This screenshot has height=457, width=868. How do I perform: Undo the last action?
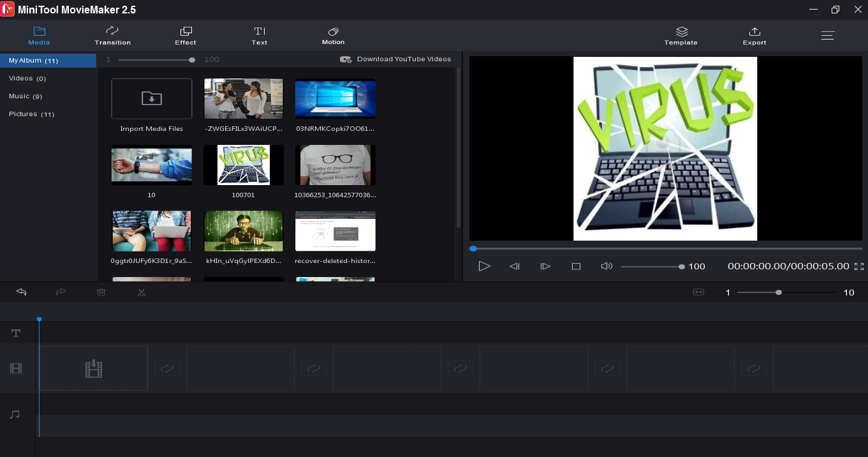(21, 292)
